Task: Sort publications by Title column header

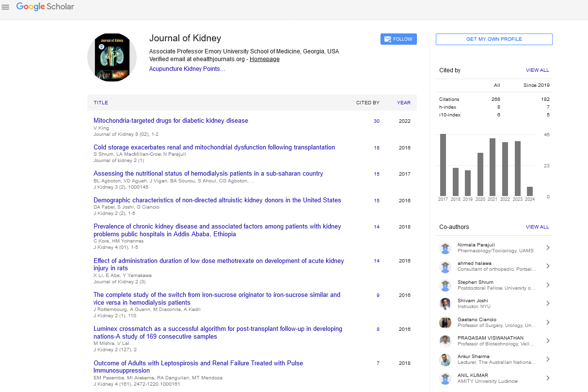Action: tap(101, 103)
